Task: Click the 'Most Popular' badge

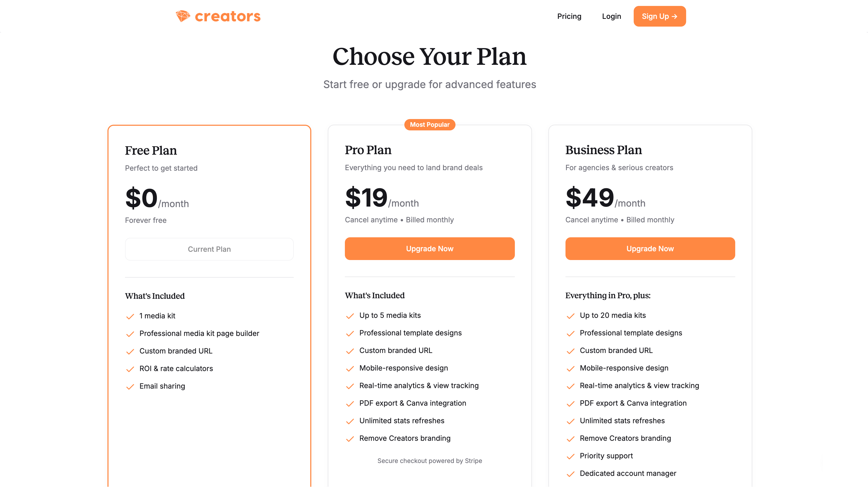Action: tap(429, 125)
